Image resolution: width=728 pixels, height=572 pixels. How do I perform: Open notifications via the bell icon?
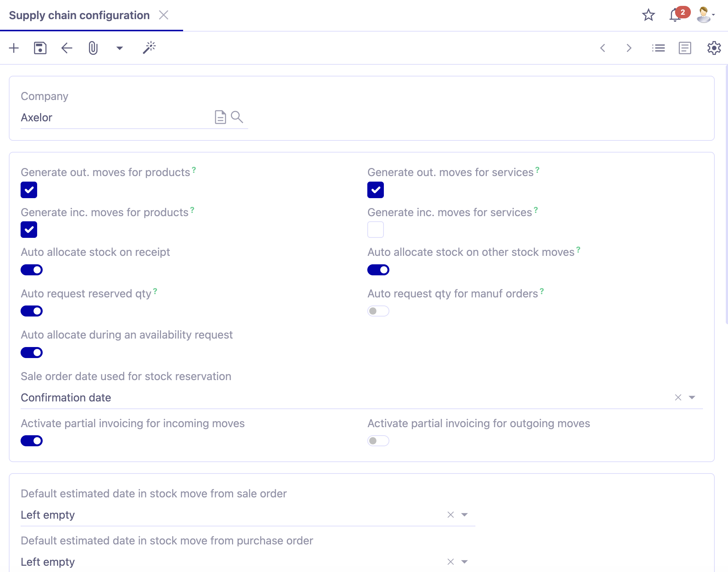pos(675,15)
